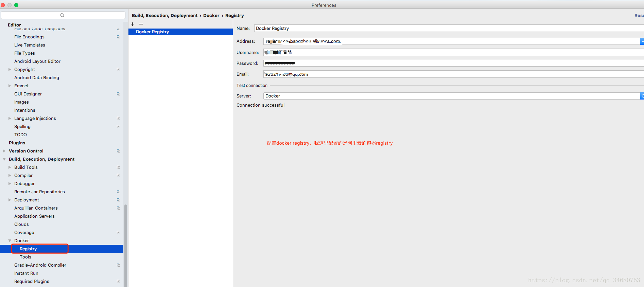Click the Username input field
Viewport: 644px width, 287px height.
click(x=454, y=52)
